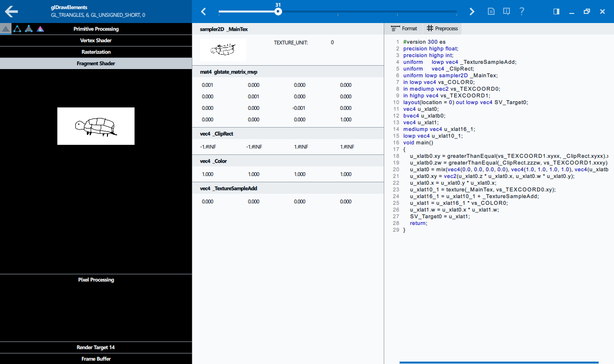Click the layout(location = 0) out line
This screenshot has height=364, width=614.
coord(466,102)
